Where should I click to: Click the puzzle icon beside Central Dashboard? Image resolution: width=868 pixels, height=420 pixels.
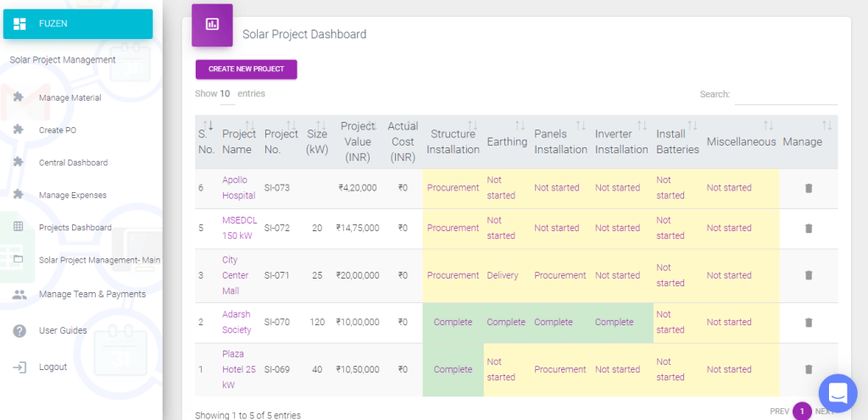coord(19,163)
